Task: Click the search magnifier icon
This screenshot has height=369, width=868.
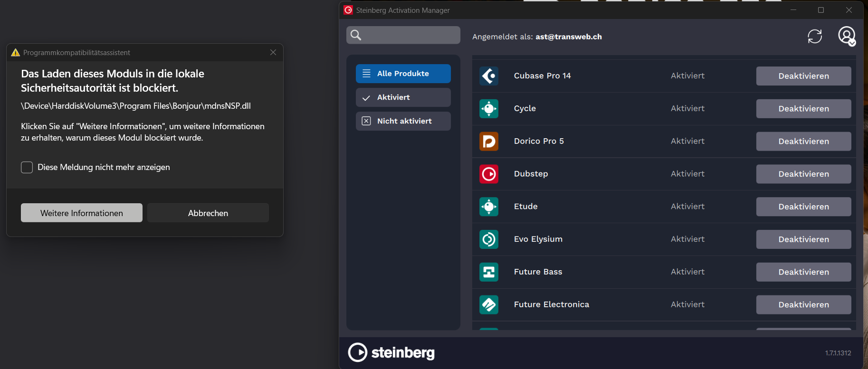Action: coord(356,35)
